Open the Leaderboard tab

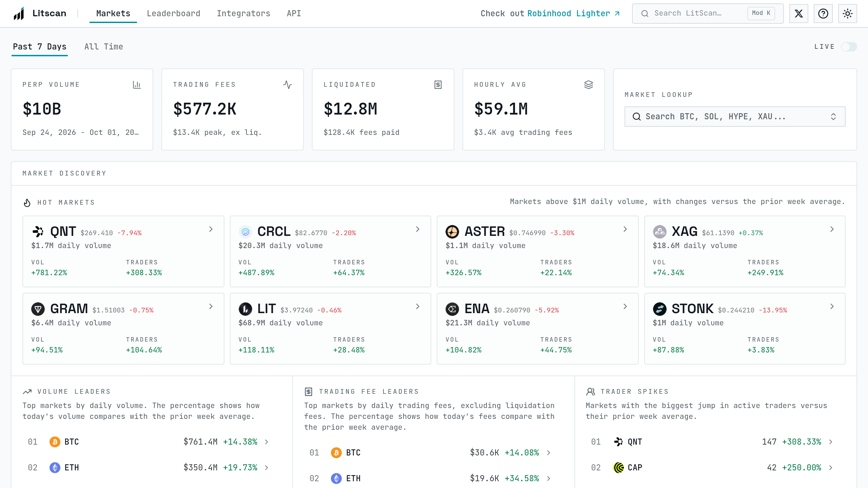pos(174,14)
